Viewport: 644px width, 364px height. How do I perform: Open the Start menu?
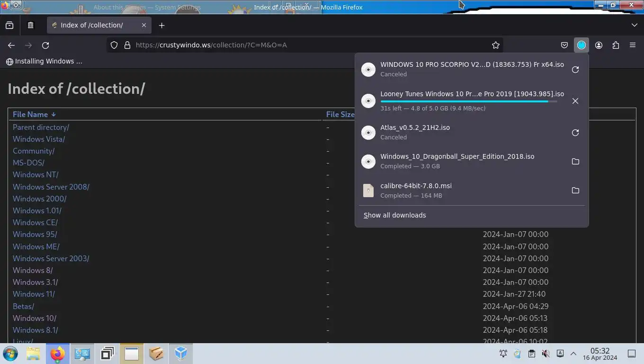coord(10,354)
